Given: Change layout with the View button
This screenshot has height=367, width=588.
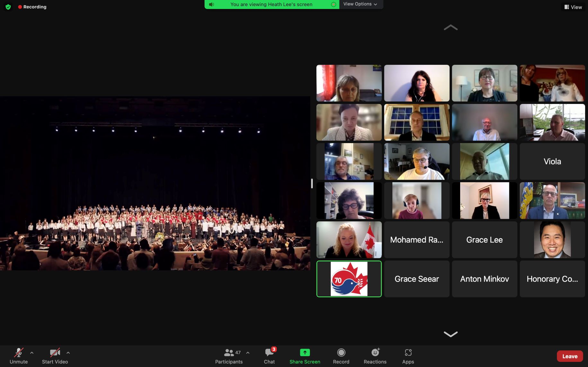Looking at the screenshot, I should pyautogui.click(x=573, y=7).
